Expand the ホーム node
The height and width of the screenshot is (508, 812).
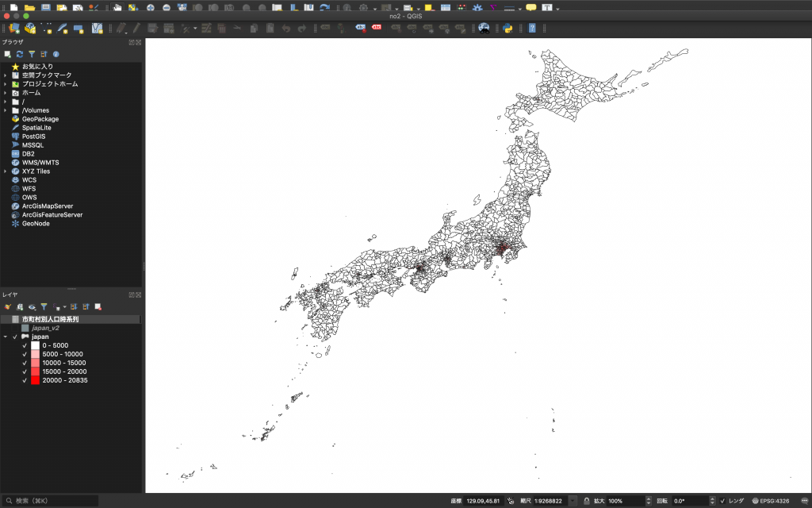pos(6,93)
